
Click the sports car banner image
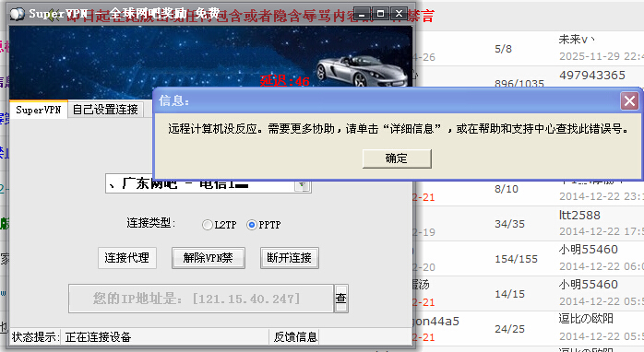click(362, 71)
